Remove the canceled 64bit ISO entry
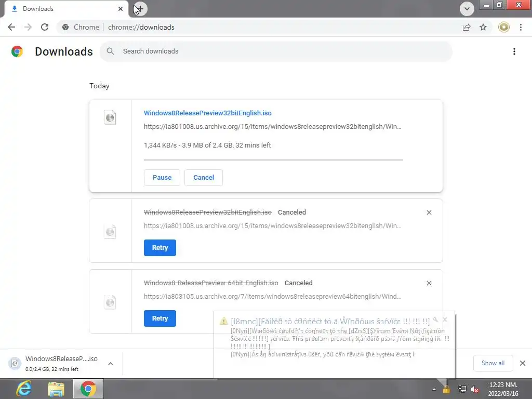 [429, 283]
